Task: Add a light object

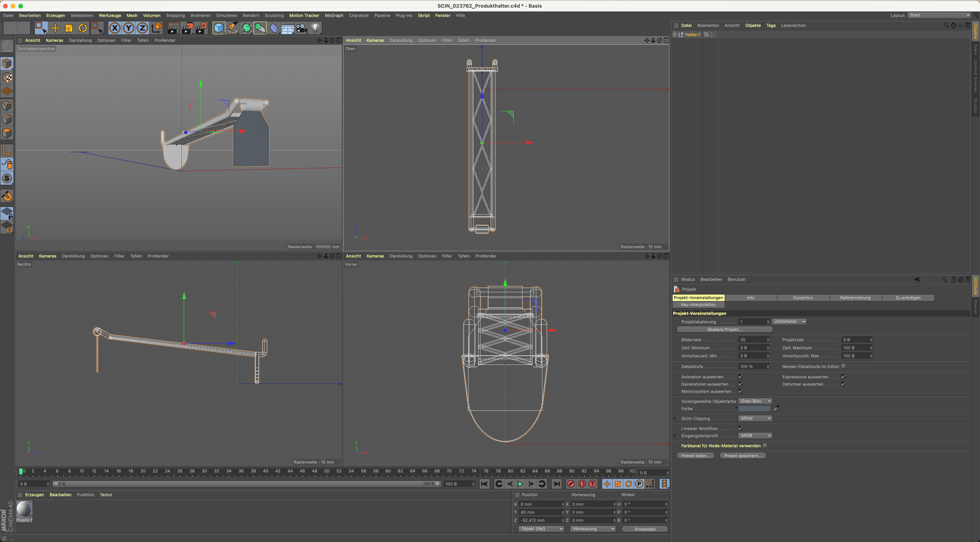Action: (x=315, y=28)
